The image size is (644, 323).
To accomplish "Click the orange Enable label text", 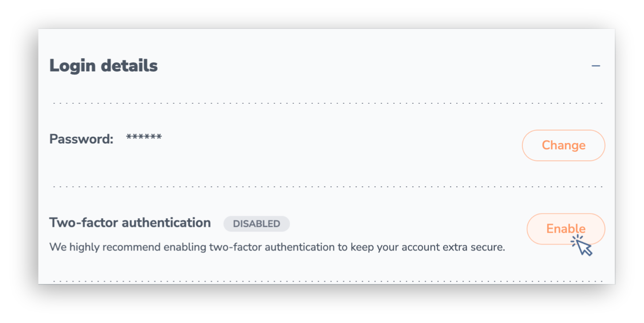I will coord(565,229).
